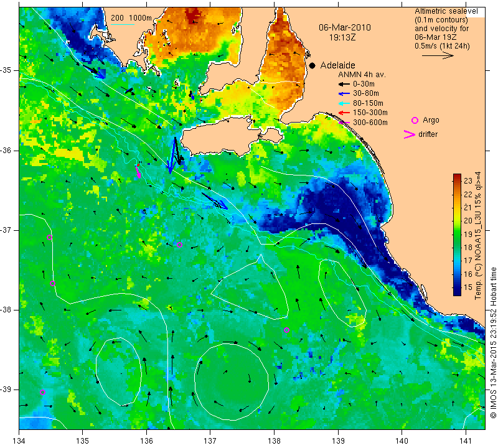Click magenta ANMN current arrow near 36.2S 135.8E

(138, 172)
